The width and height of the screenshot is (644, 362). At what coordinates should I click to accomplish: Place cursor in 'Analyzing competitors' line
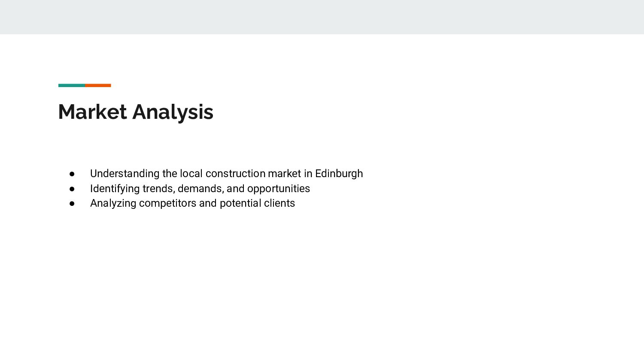(192, 203)
